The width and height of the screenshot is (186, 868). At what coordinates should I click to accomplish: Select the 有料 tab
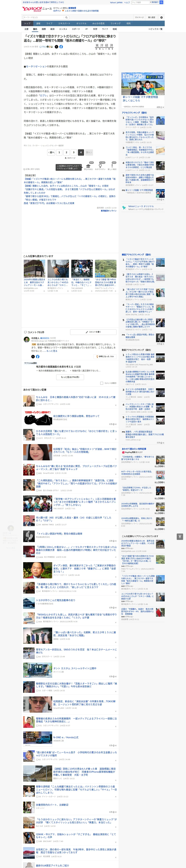[128, 24]
